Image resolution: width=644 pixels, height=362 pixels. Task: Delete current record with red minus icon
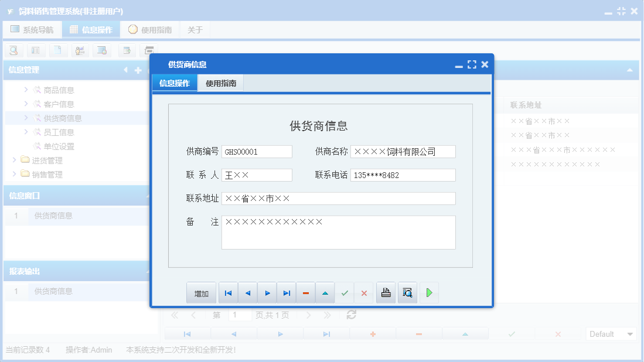coord(305,292)
